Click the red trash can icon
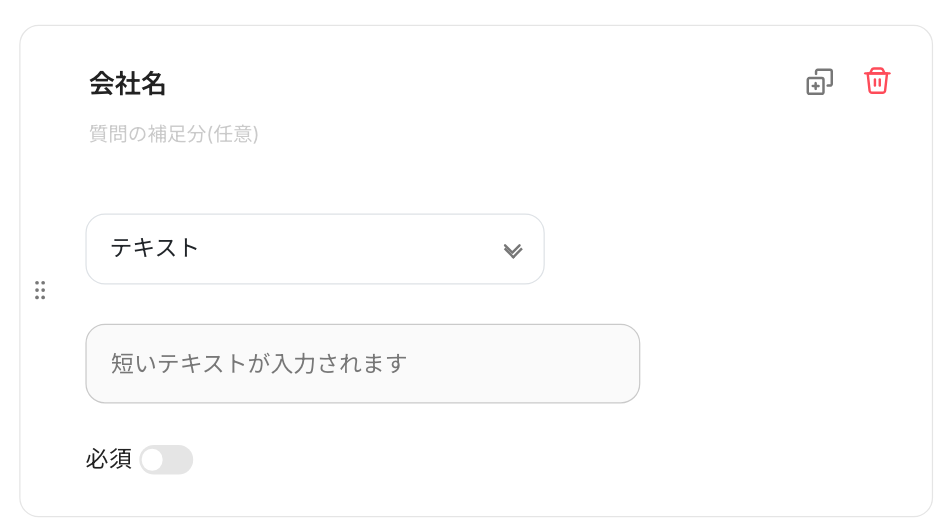Viewport: 948px width, 526px height. coord(877,81)
